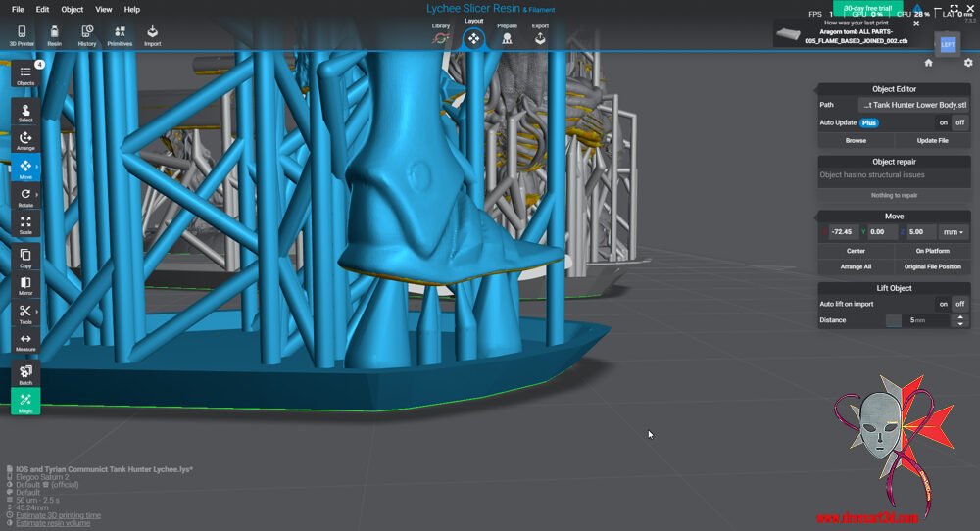The height and width of the screenshot is (531, 980).
Task: Click the 30-day free trial banner
Action: 867,8
